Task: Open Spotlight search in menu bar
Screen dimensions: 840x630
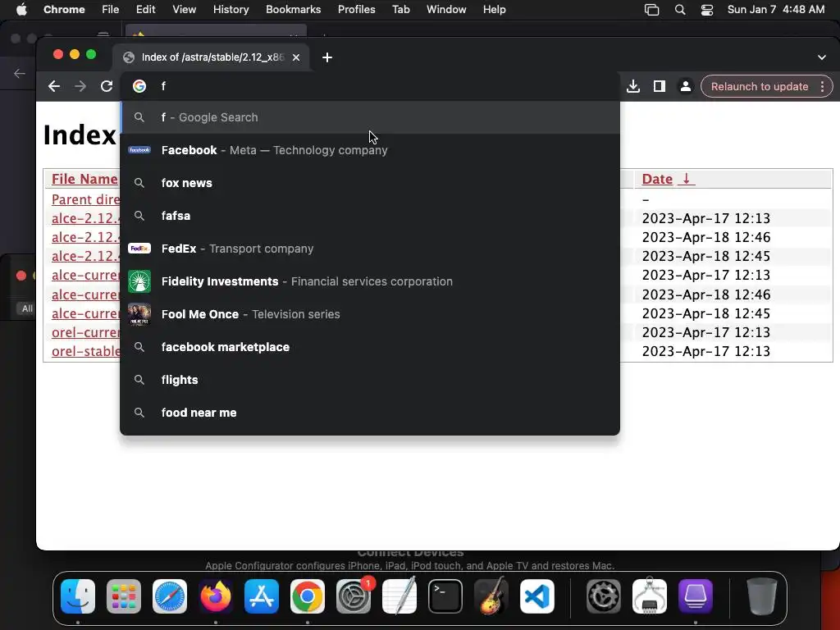Action: pos(680,10)
